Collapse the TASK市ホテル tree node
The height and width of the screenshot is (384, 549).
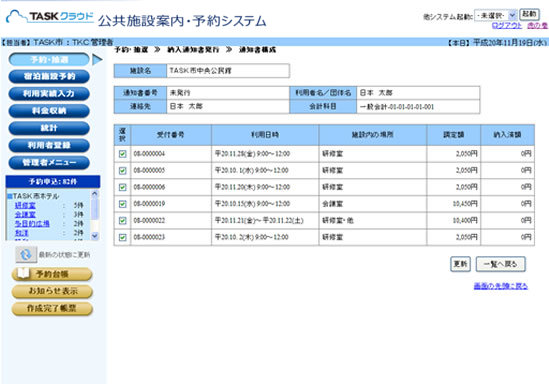pos(10,196)
